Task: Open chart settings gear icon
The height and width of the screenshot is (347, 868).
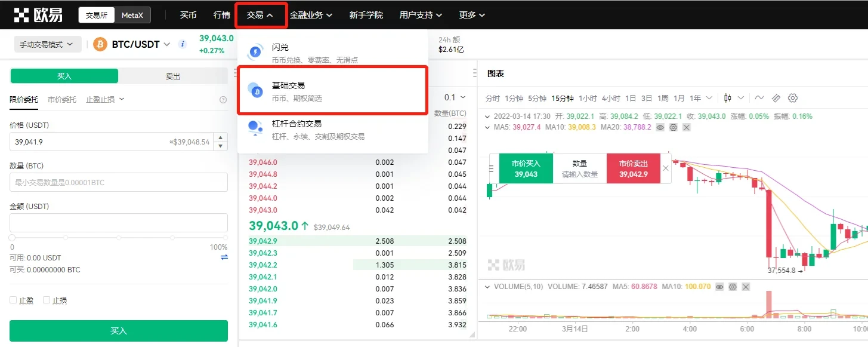Action: coord(793,98)
